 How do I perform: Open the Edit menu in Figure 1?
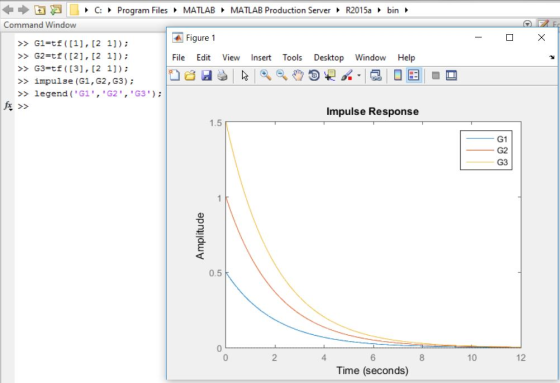203,58
